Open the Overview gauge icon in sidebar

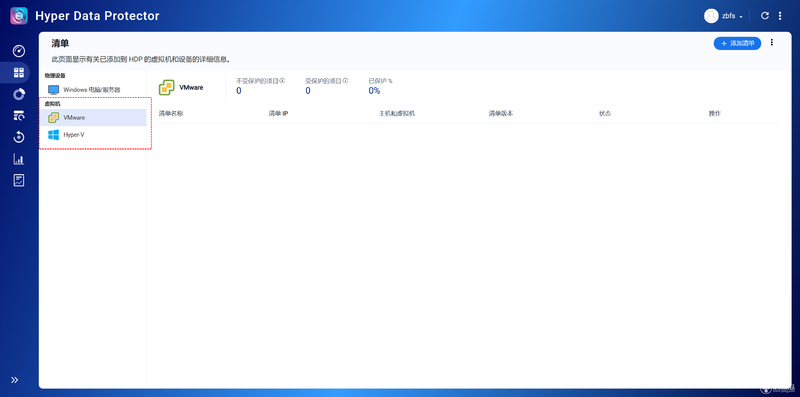point(19,51)
